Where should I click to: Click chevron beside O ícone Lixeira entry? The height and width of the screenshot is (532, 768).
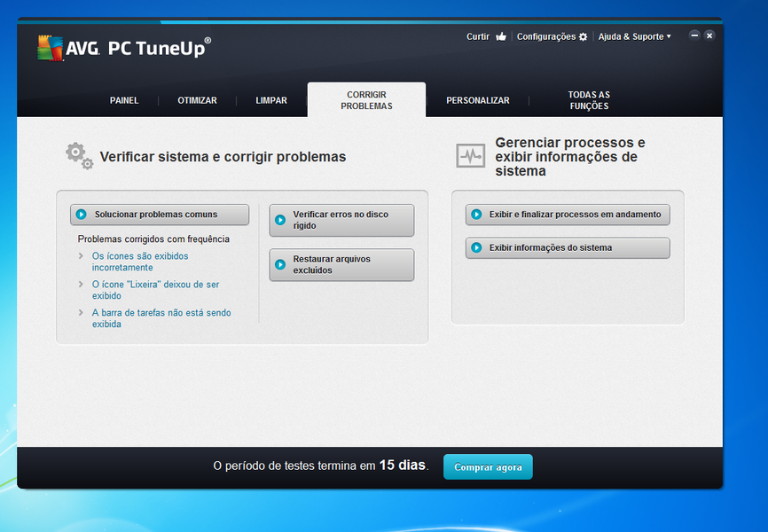pos(81,284)
